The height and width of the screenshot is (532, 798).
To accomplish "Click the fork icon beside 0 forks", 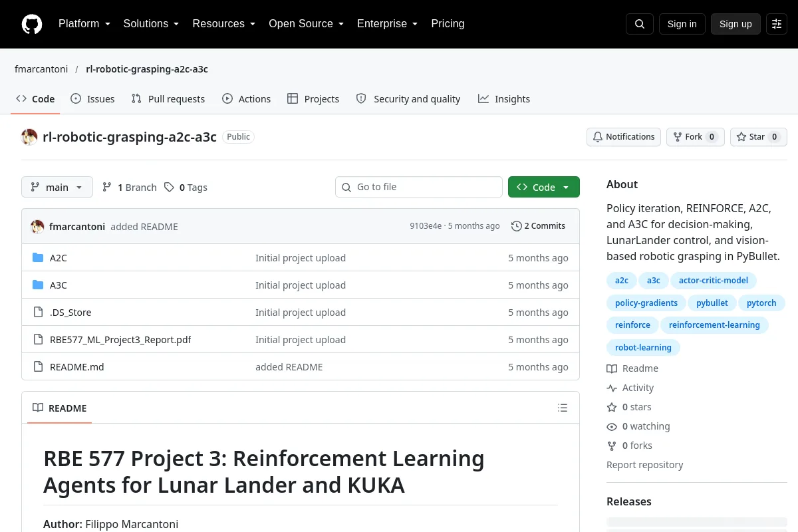I will pyautogui.click(x=612, y=446).
